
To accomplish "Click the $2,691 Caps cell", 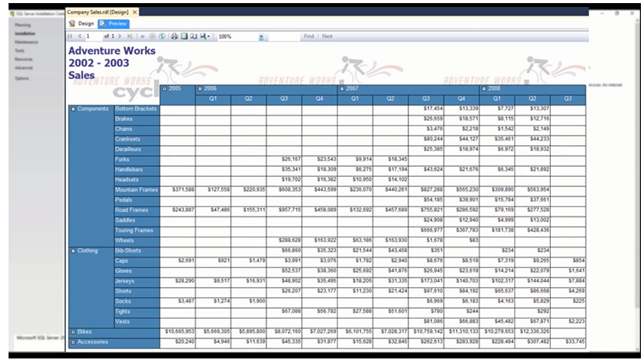I will 178,261.
